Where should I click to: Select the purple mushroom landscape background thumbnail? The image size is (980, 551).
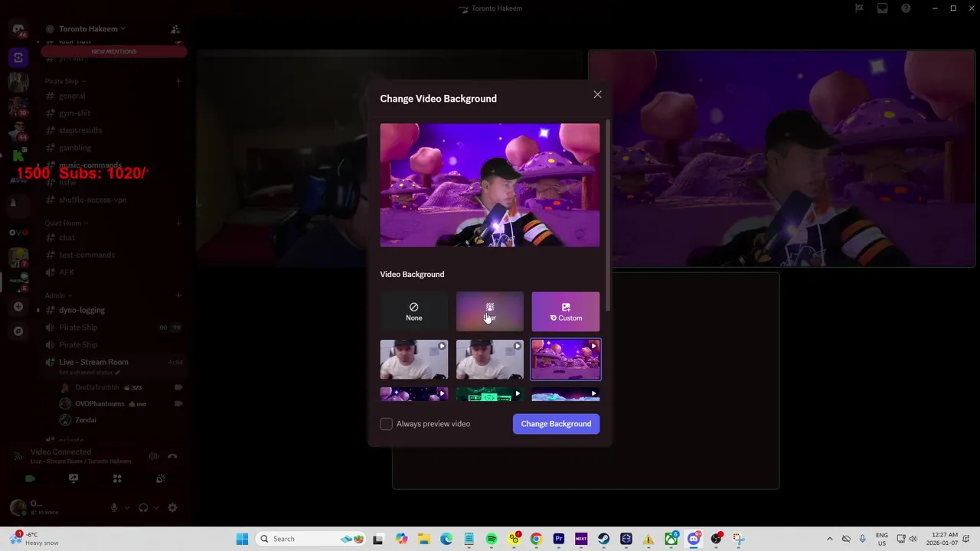coord(566,360)
